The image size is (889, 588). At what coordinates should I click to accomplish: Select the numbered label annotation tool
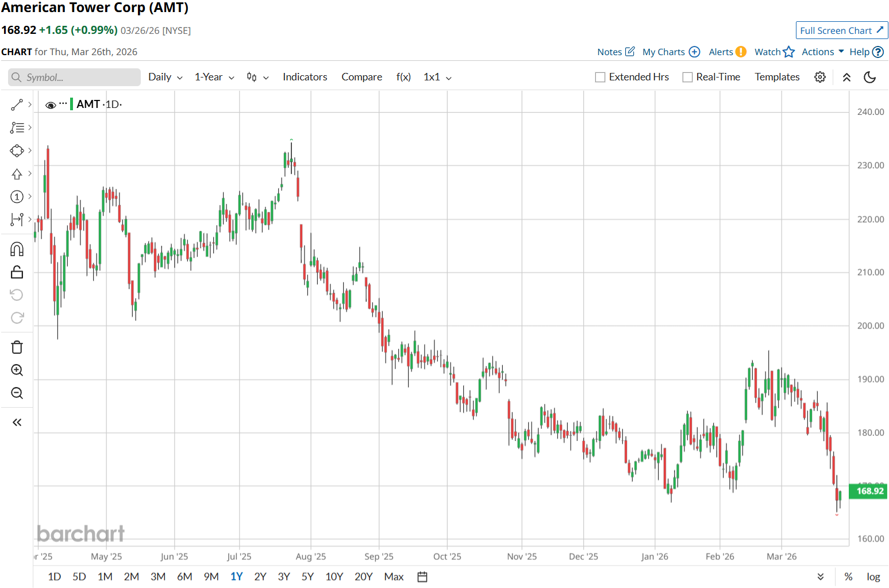(17, 196)
